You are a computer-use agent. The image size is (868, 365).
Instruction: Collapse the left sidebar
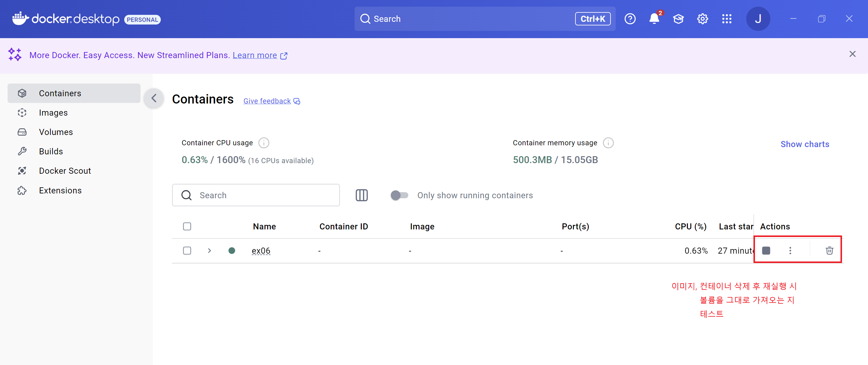point(154,98)
